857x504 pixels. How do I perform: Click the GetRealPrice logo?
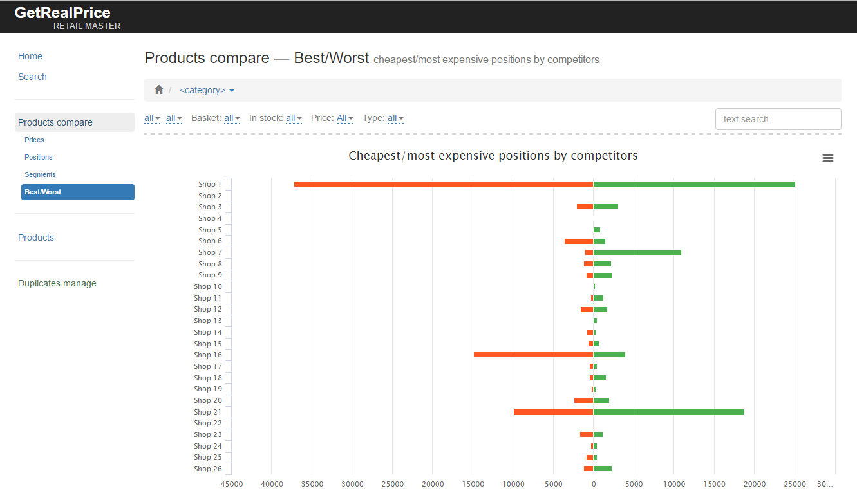pos(62,12)
